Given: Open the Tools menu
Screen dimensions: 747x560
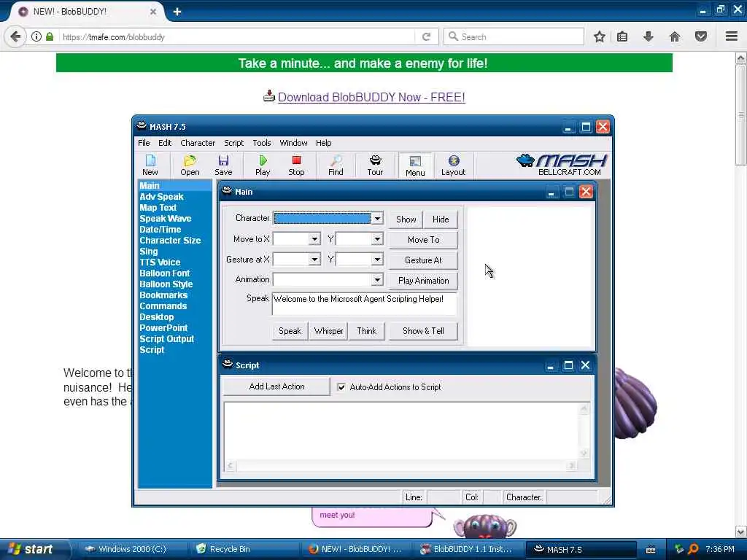Looking at the screenshot, I should point(262,143).
